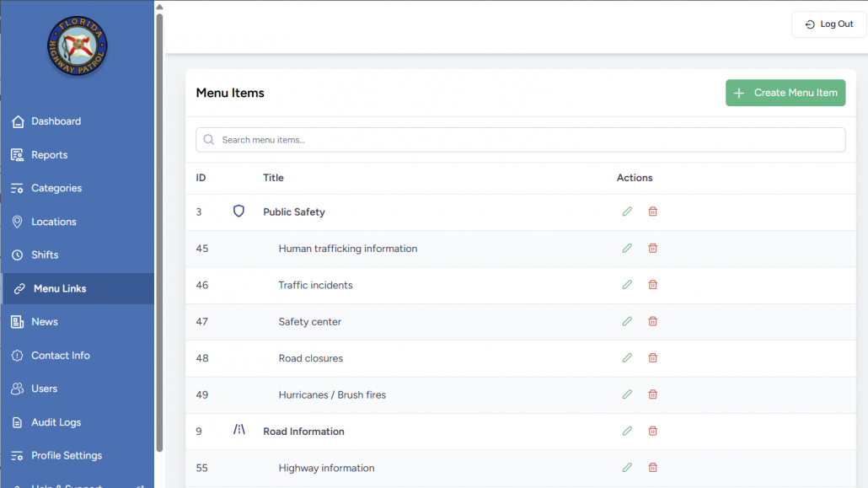Open Categories from the sidebar
The image size is (868, 488).
(56, 188)
